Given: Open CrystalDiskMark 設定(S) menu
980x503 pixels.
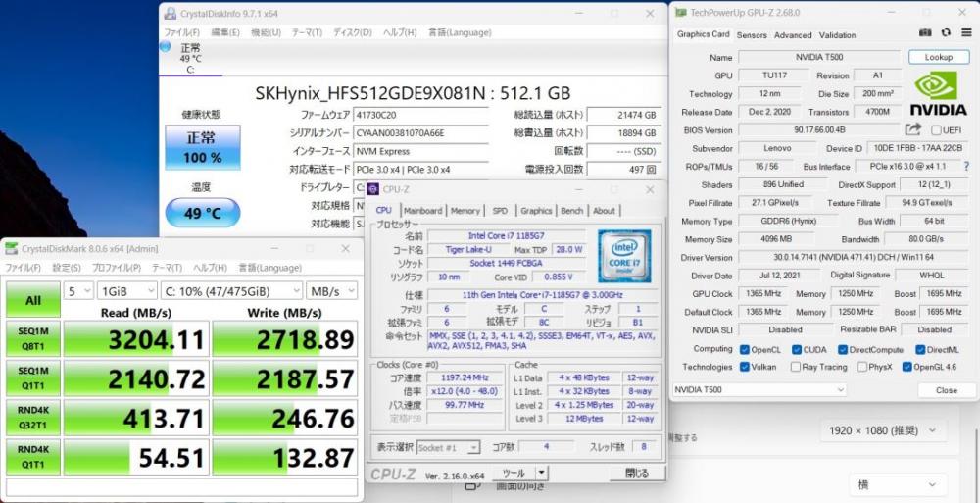Looking at the screenshot, I should coord(67,267).
